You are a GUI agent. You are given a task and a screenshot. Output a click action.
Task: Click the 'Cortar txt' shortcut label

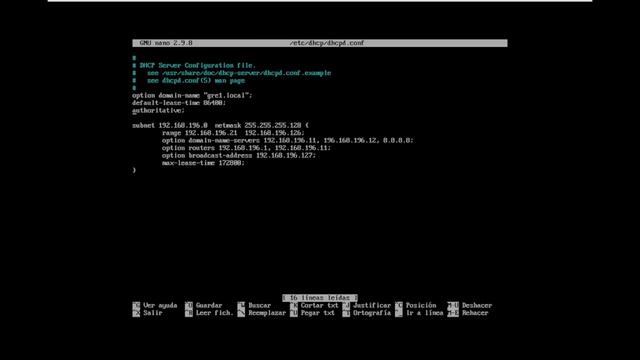coord(319,305)
